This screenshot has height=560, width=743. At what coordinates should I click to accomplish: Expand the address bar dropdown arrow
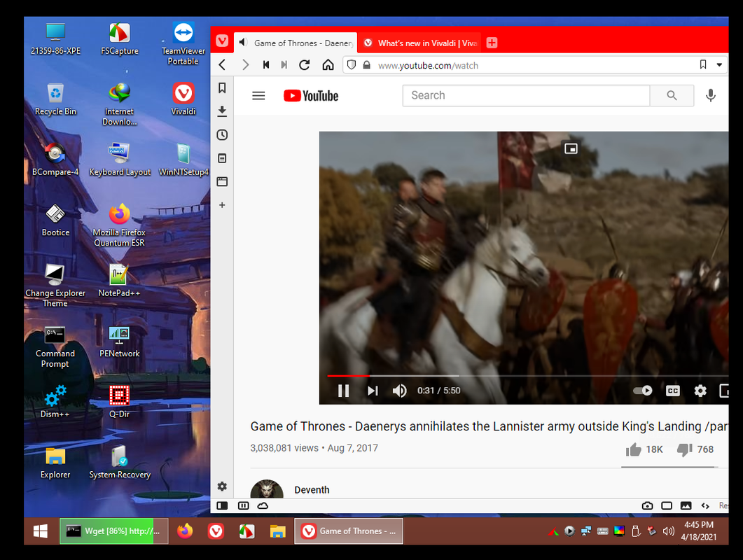pos(718,65)
